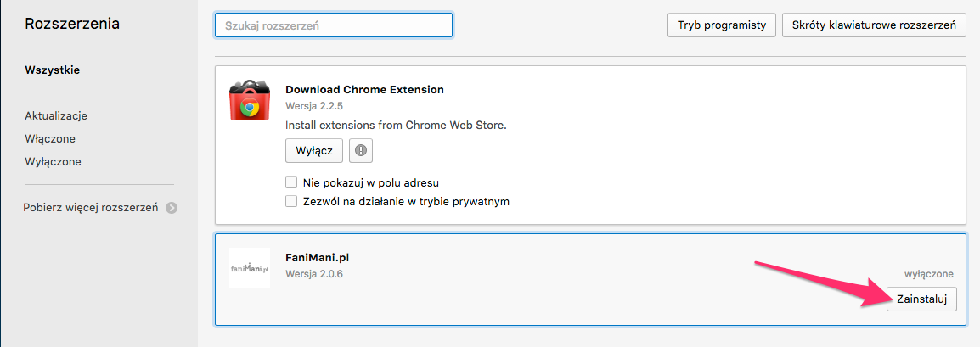Click arrow icon next to Pobierz więcej rozszerzeń
980x347 pixels.
tap(172, 208)
